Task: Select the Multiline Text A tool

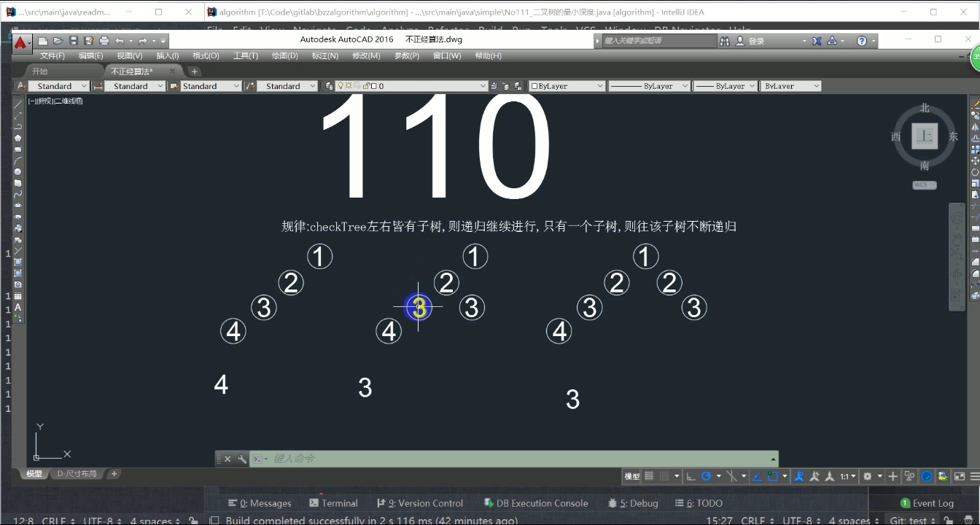Action: coord(18,308)
